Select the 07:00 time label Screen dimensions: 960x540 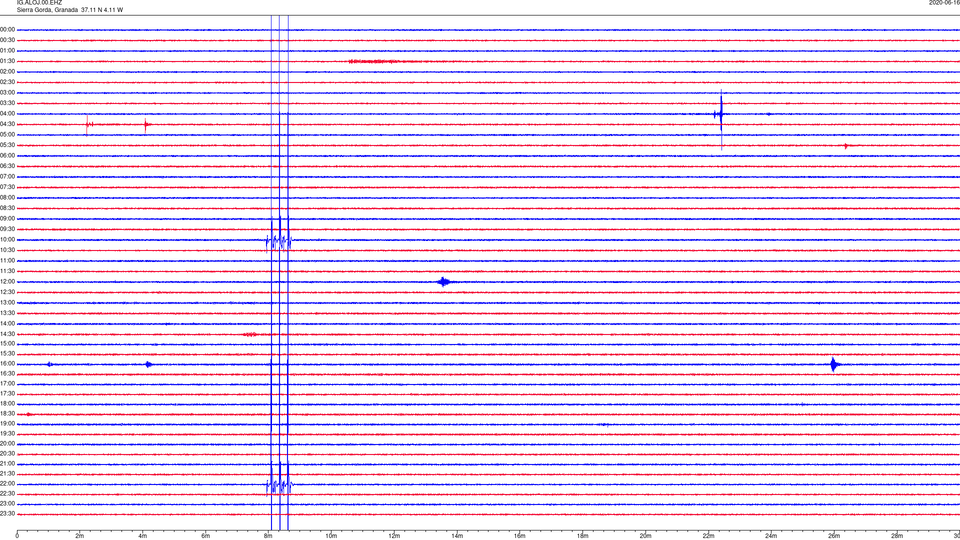click(x=8, y=176)
